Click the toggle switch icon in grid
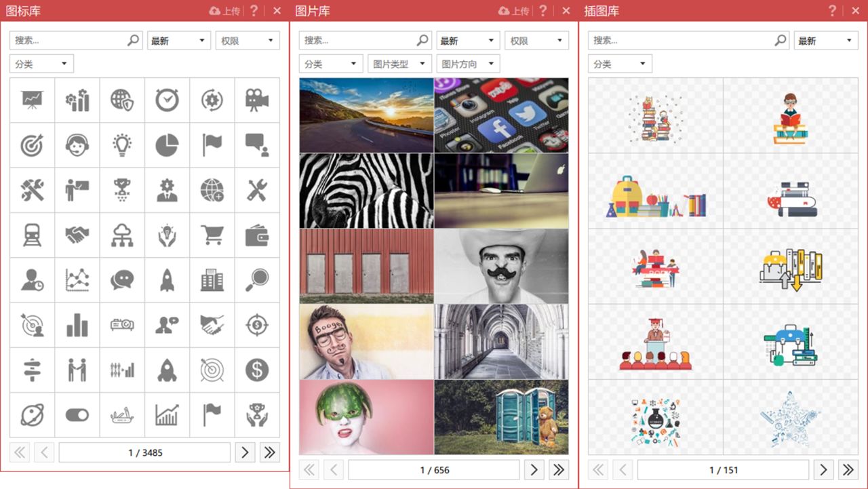This screenshot has height=489, width=868. coord(77,415)
